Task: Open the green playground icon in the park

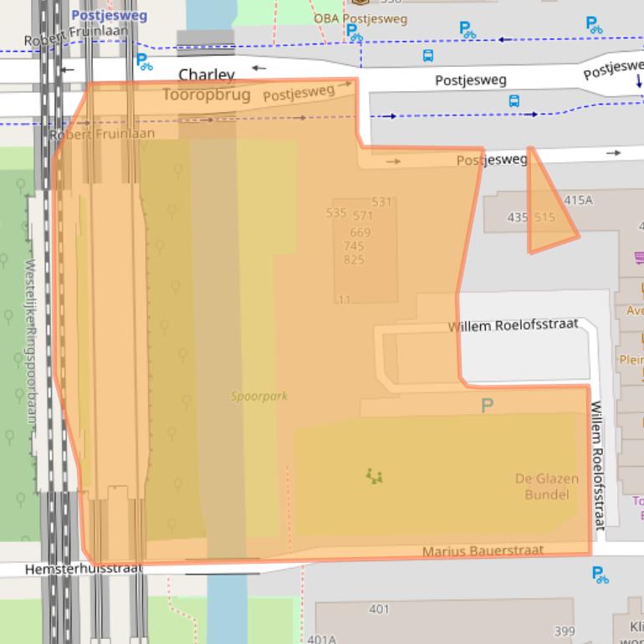Action: (374, 477)
